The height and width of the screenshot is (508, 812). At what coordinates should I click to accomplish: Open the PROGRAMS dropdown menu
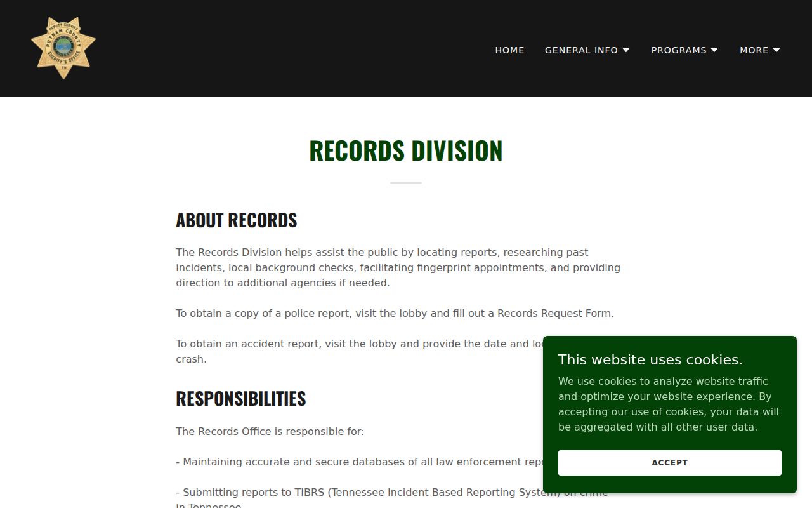pos(684,50)
